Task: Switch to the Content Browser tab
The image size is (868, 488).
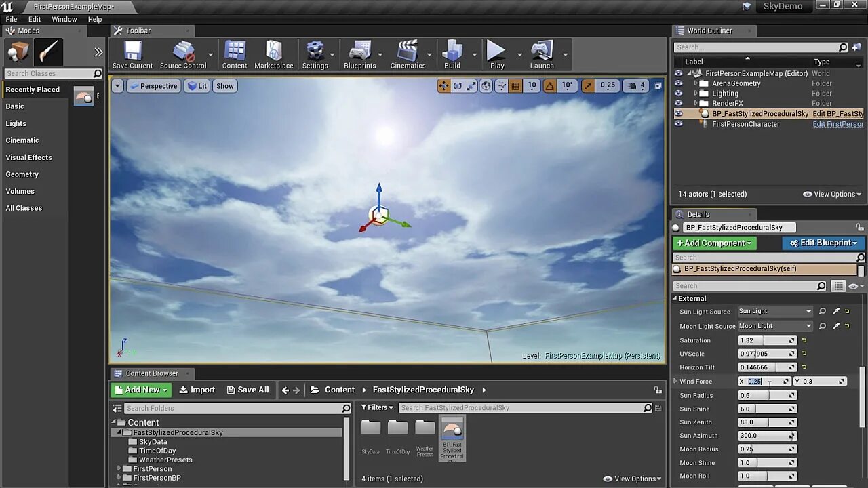Action: pyautogui.click(x=151, y=373)
